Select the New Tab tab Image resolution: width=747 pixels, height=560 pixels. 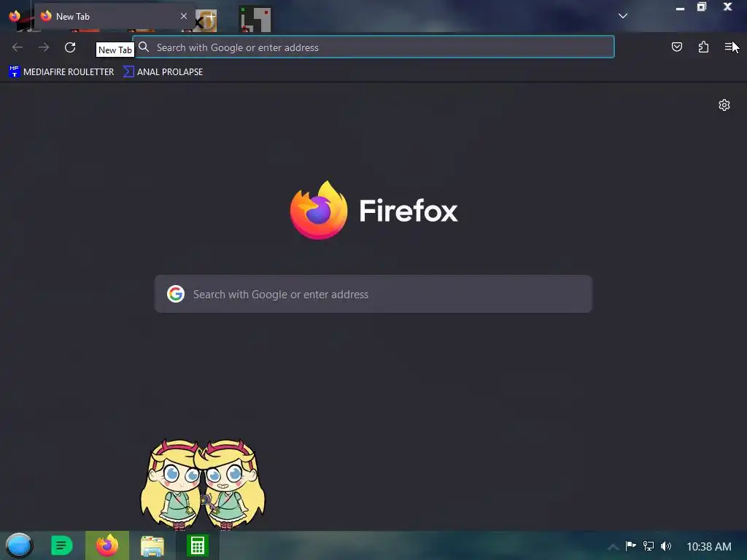click(115, 16)
